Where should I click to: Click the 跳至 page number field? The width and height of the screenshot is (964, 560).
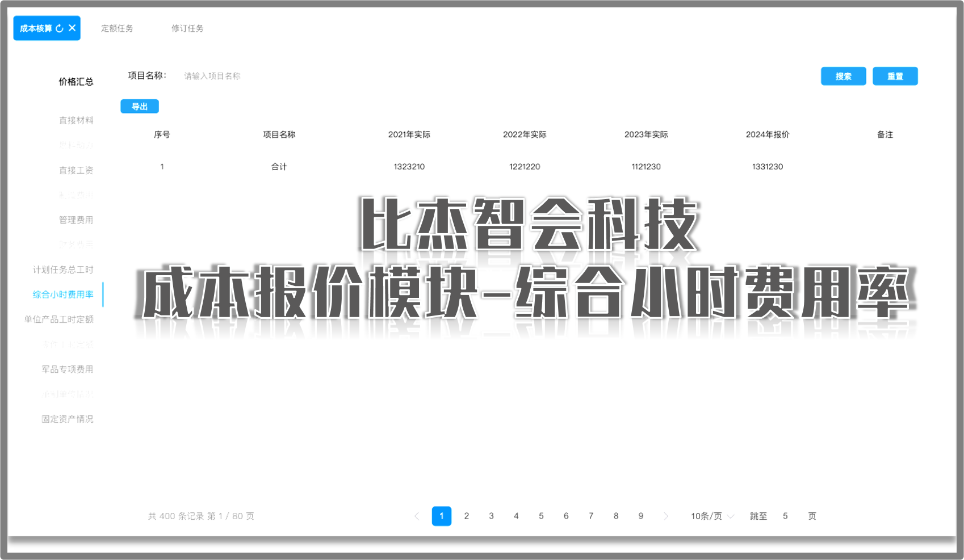[x=786, y=516]
